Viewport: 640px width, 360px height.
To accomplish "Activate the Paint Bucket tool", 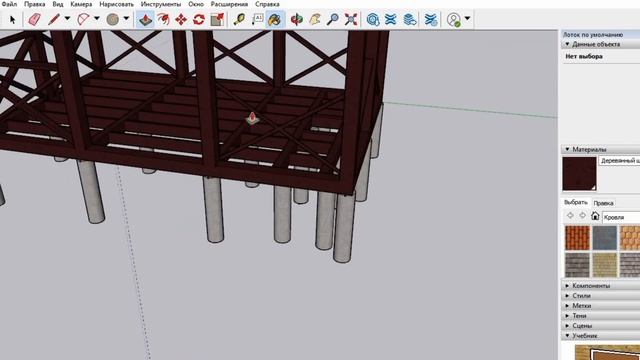I will pos(275,19).
